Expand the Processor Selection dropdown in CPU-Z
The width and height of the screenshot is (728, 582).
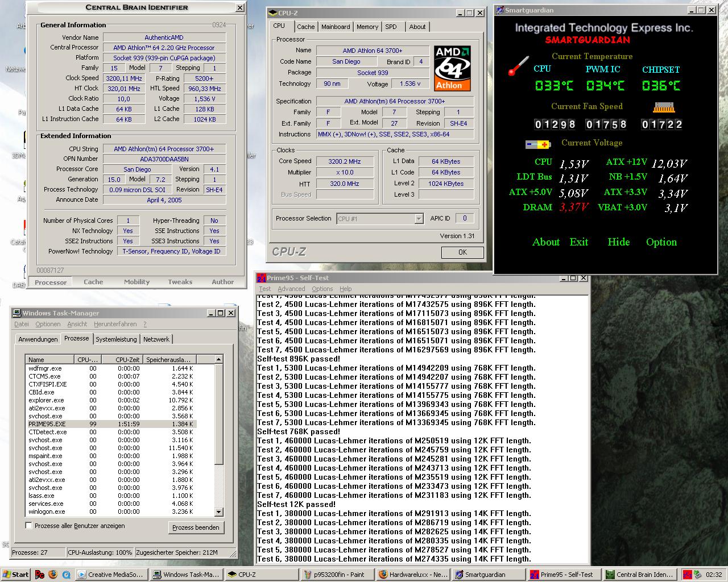click(419, 219)
